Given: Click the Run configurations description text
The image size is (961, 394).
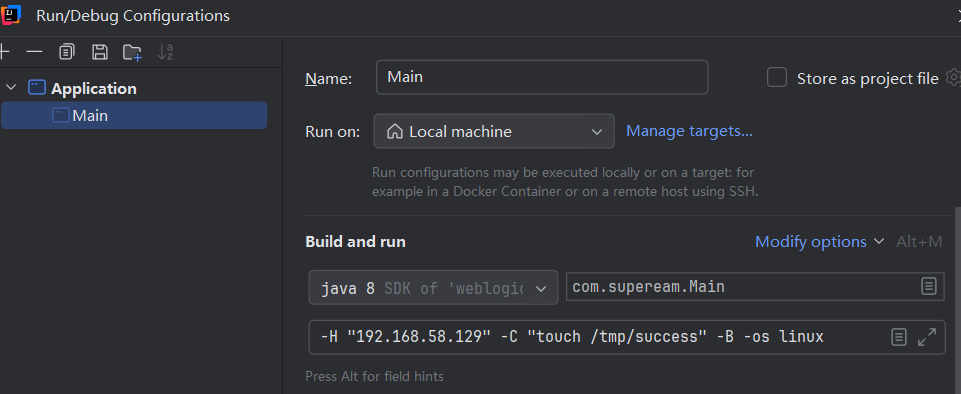Looking at the screenshot, I should pyautogui.click(x=565, y=181).
